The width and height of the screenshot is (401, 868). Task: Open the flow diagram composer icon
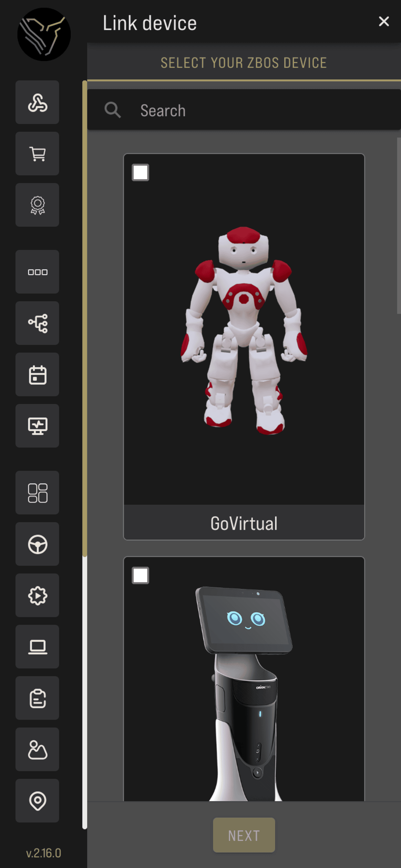tap(37, 323)
